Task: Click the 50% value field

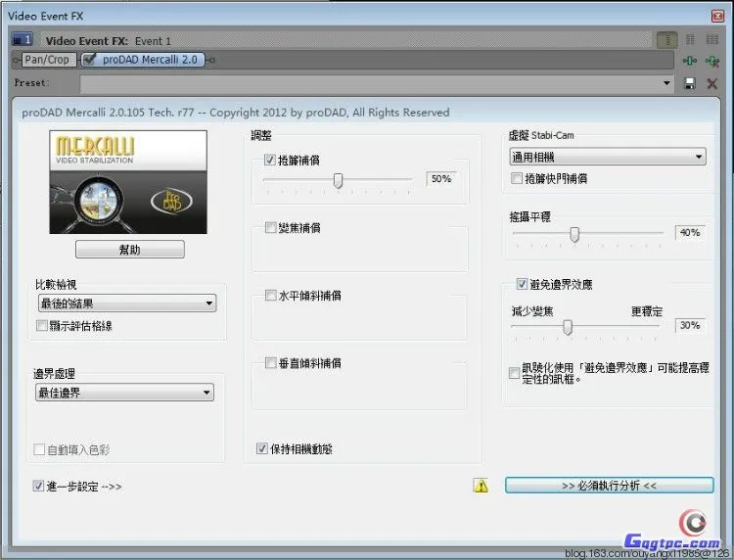Action: 441,179
